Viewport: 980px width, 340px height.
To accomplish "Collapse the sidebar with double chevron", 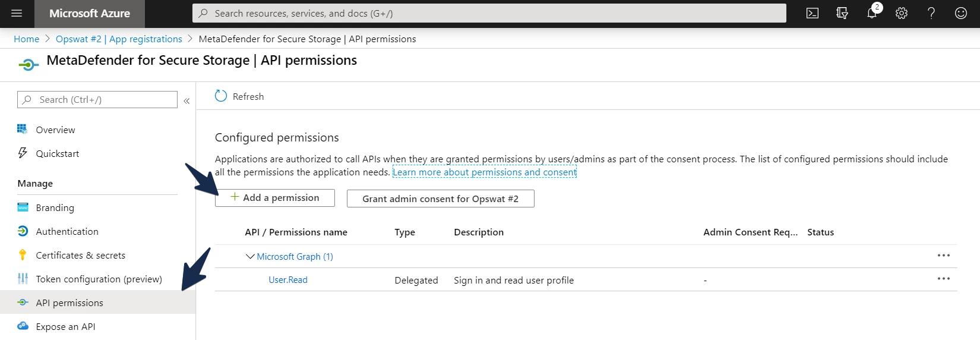I will point(186,100).
